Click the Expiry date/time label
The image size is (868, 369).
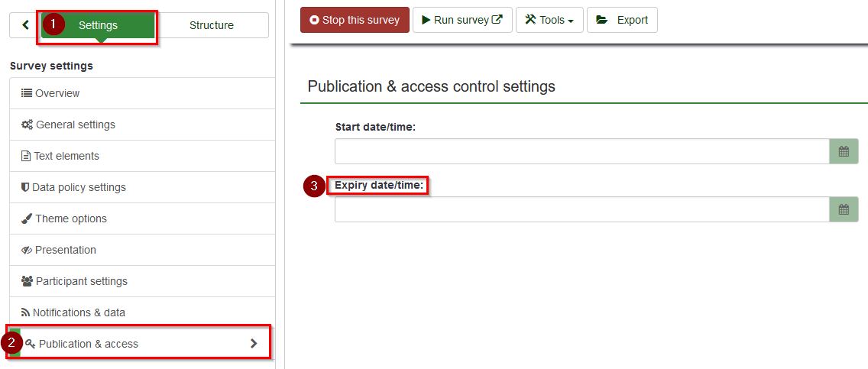(x=379, y=186)
